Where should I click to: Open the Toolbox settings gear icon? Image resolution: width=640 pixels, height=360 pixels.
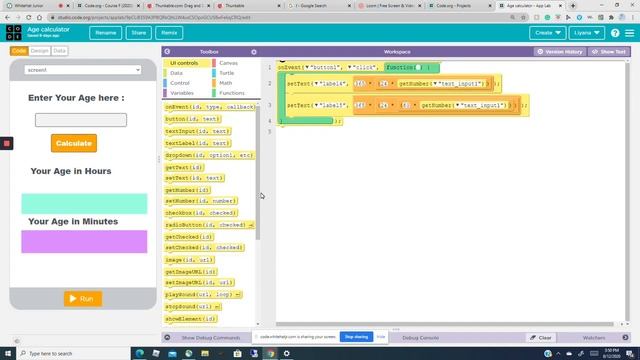coord(254,52)
